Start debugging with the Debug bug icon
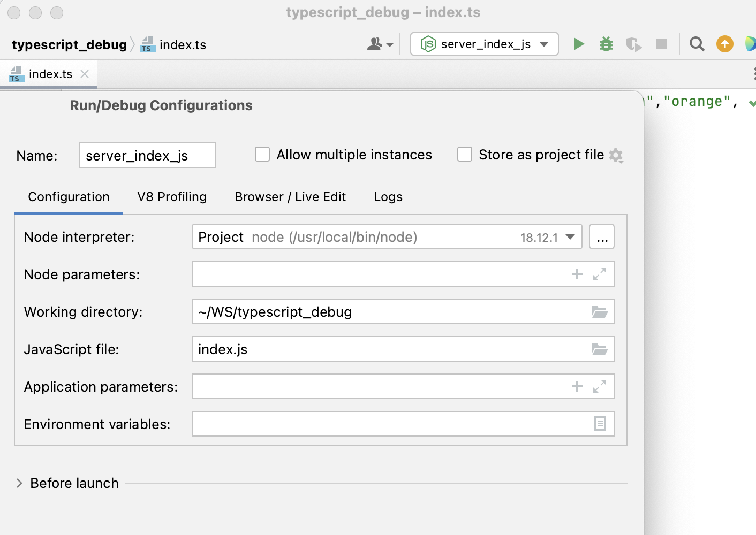 [x=606, y=44]
